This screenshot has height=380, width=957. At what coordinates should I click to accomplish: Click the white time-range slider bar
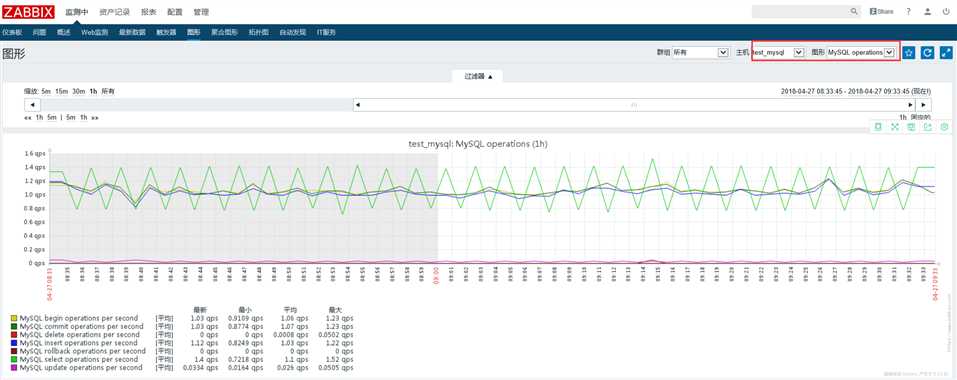pyautogui.click(x=634, y=105)
